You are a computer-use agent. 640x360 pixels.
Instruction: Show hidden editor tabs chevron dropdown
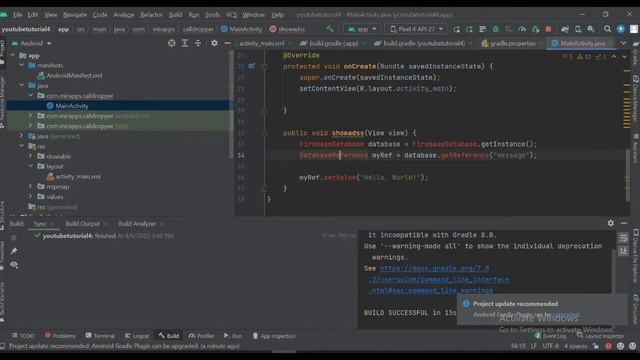click(623, 43)
